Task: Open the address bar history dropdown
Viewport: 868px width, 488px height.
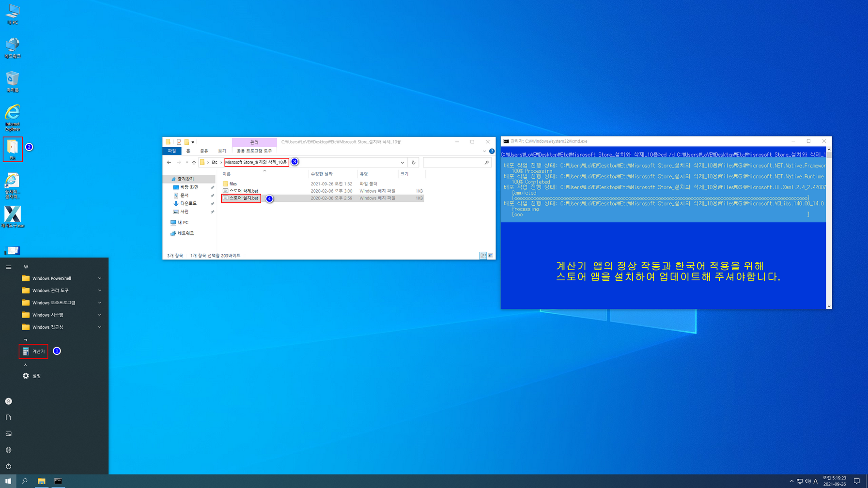Action: click(402, 162)
